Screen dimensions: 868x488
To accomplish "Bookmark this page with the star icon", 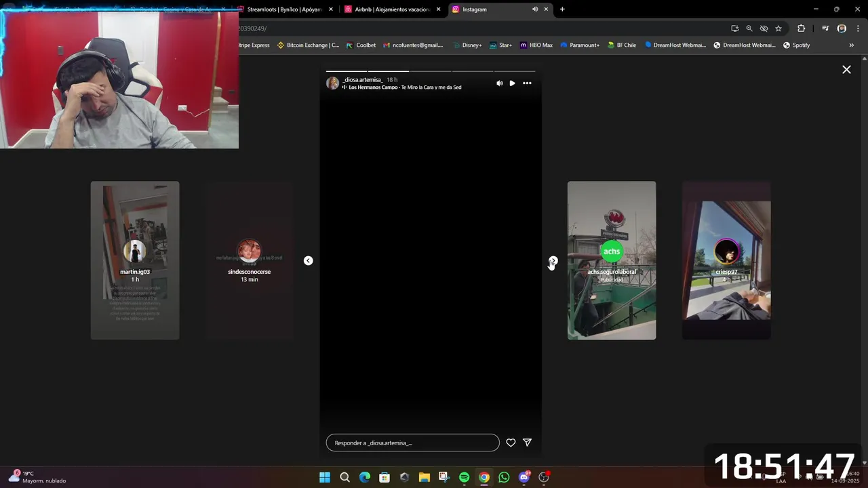I will (x=778, y=28).
